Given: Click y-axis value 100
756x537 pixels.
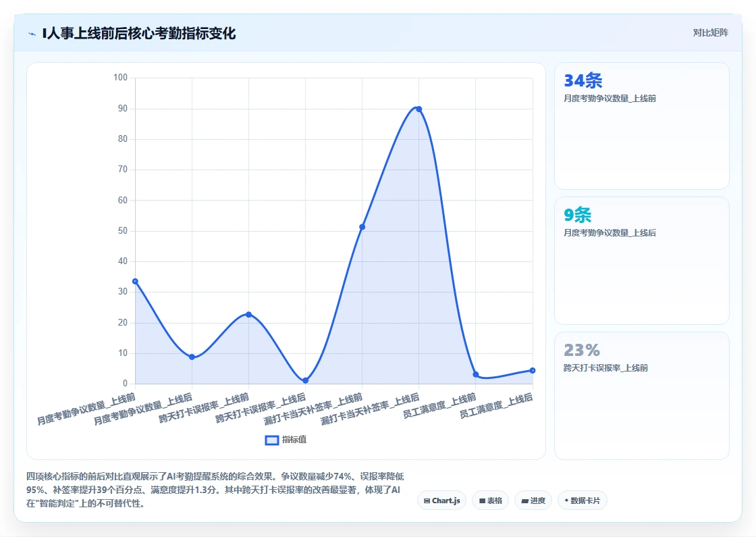Looking at the screenshot, I should point(121,78).
